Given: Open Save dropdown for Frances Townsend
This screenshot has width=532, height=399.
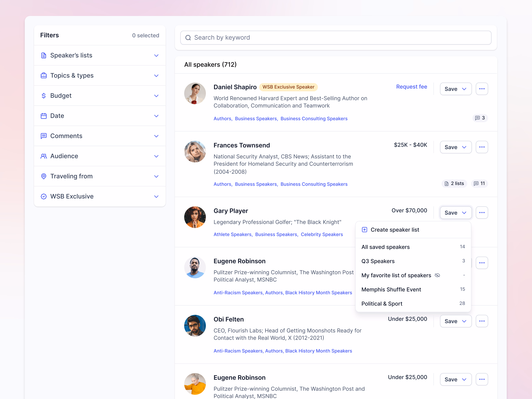Looking at the screenshot, I should point(456,147).
